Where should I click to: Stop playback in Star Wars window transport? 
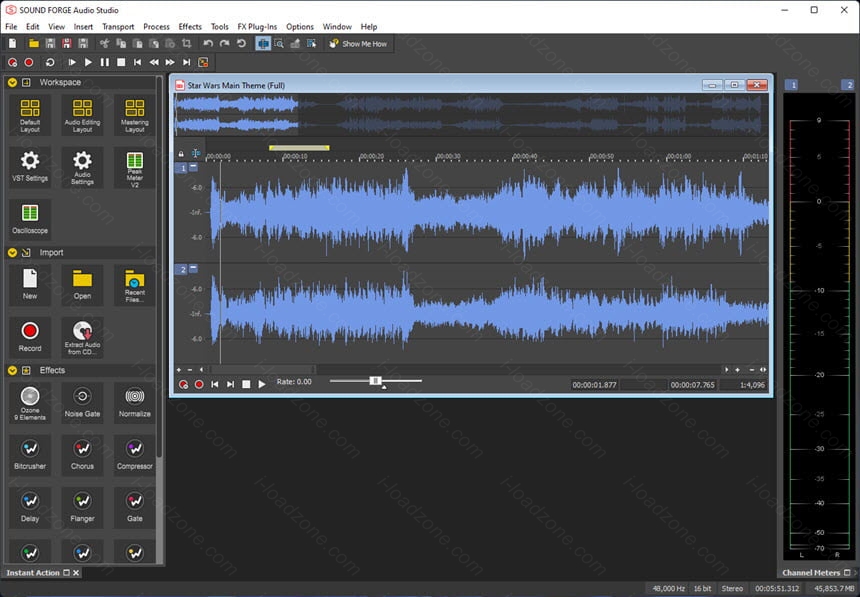click(246, 384)
